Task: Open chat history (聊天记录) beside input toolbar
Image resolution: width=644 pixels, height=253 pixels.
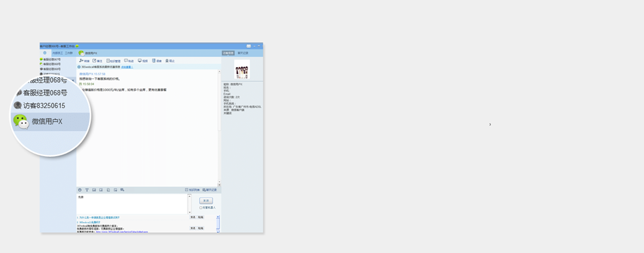Action: click(210, 190)
